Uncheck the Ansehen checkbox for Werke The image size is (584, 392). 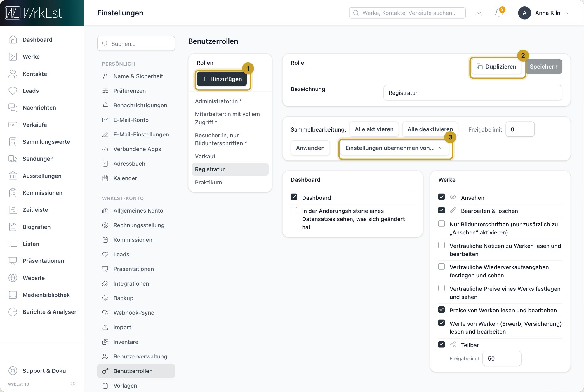pos(442,197)
